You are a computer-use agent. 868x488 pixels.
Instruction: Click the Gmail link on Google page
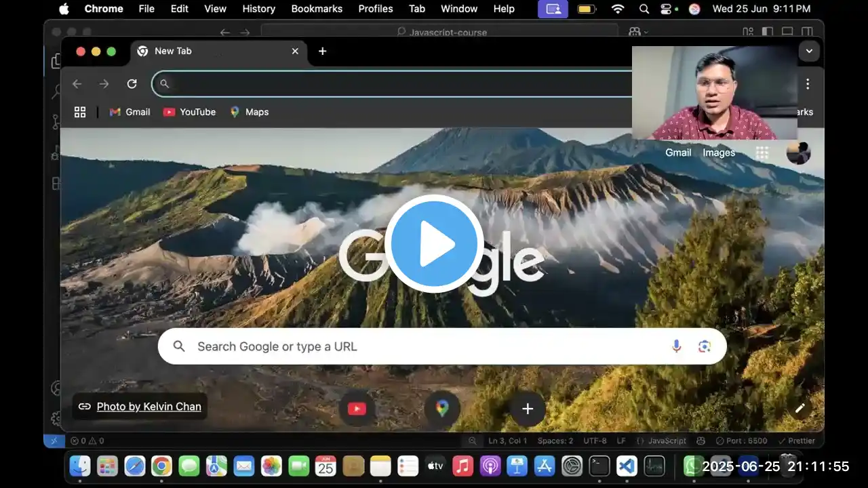pos(678,152)
